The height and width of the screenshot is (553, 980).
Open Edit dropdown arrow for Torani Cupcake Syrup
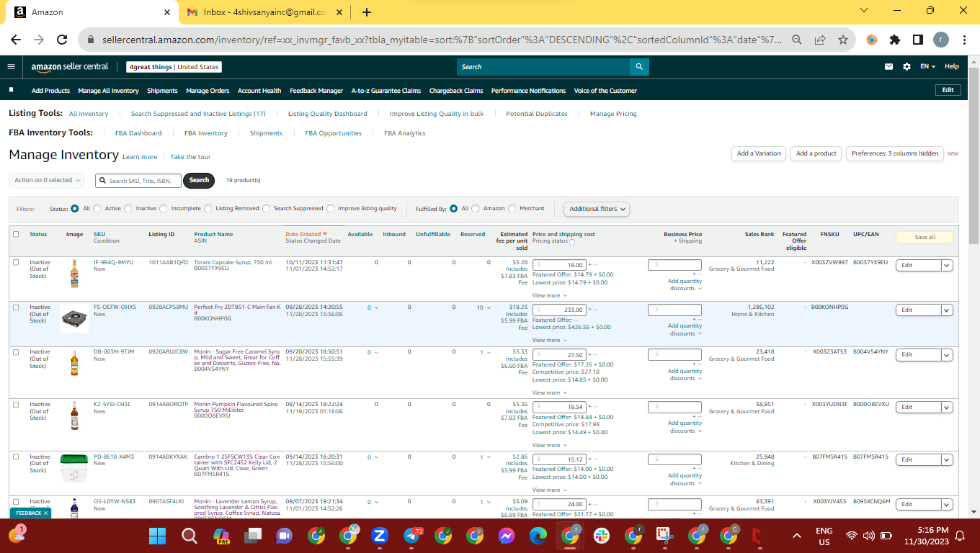tap(948, 265)
